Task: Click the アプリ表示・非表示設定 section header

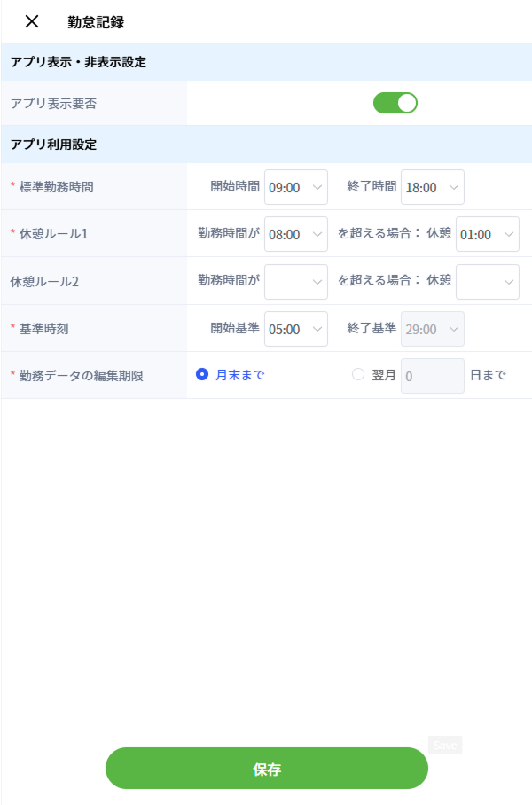Action: pos(78,62)
